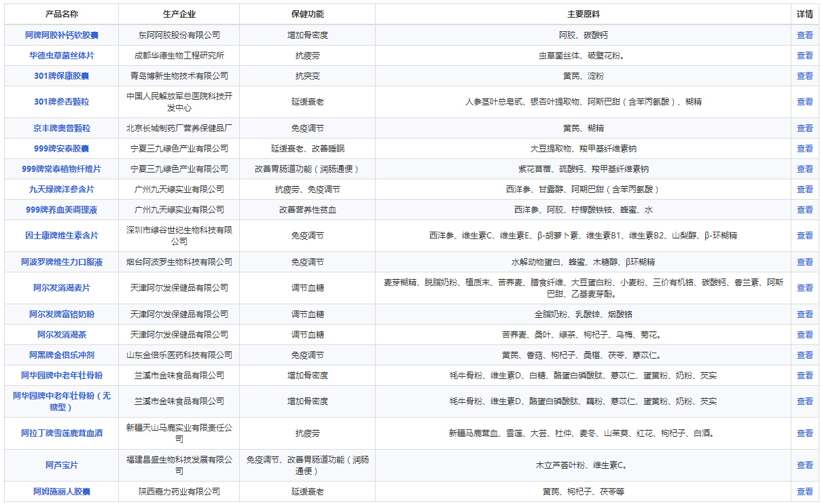Select ingredients cell 木立芦荟叶粉、维生素C。
The width and height of the screenshot is (822, 504).
[584, 465]
